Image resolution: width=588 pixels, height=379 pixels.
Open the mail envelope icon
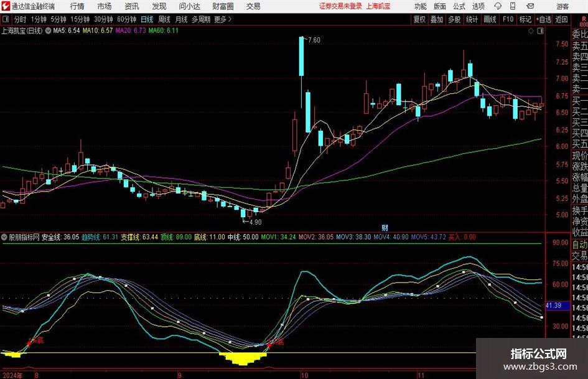click(x=530, y=6)
